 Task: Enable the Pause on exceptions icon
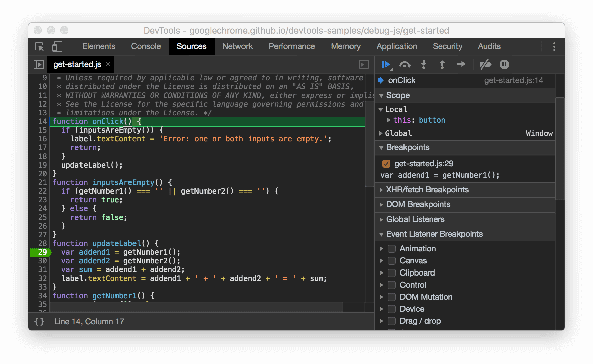coord(504,64)
